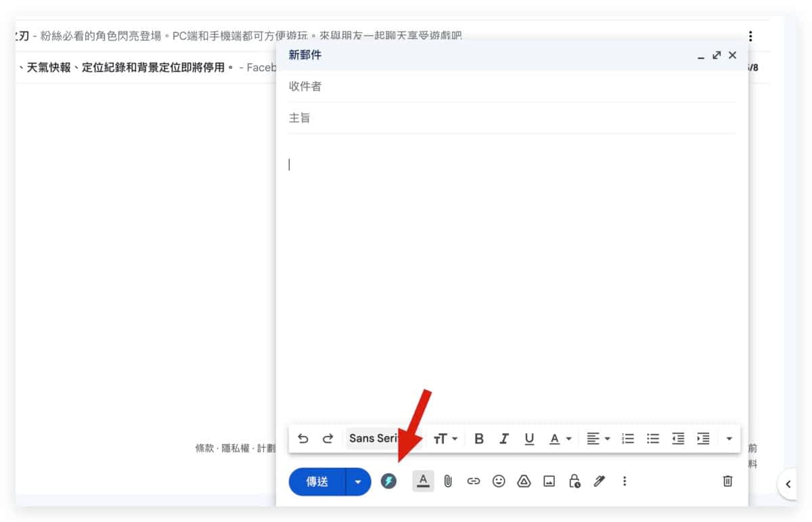Viewport: 812px width, 522px height.
Task: Click the 收件者 recipient field
Action: point(512,87)
